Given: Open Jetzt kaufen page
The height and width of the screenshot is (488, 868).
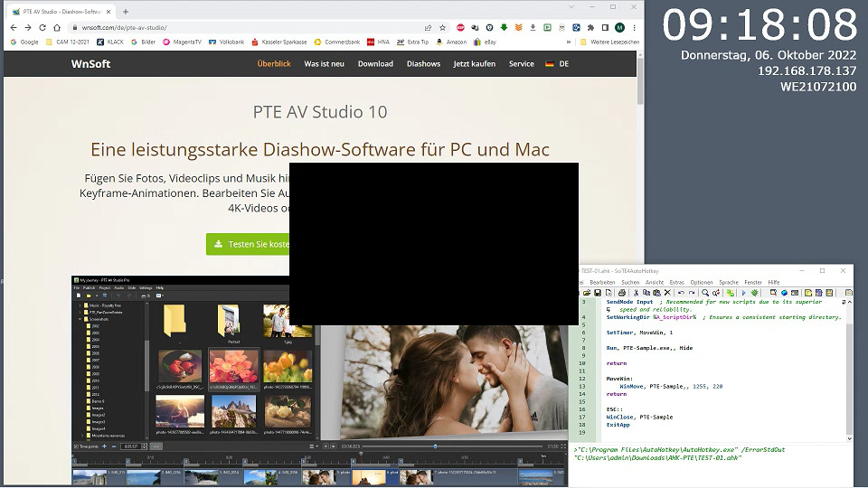Looking at the screenshot, I should tap(475, 63).
